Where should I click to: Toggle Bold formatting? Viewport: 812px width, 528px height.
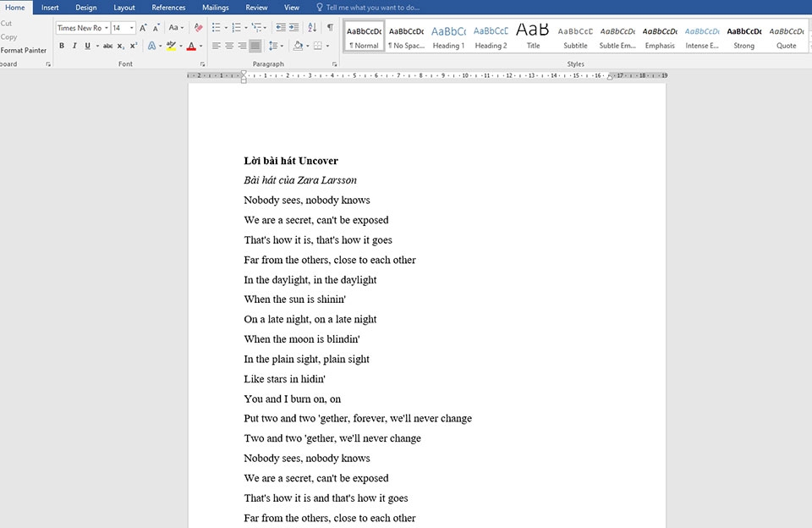pyautogui.click(x=62, y=46)
